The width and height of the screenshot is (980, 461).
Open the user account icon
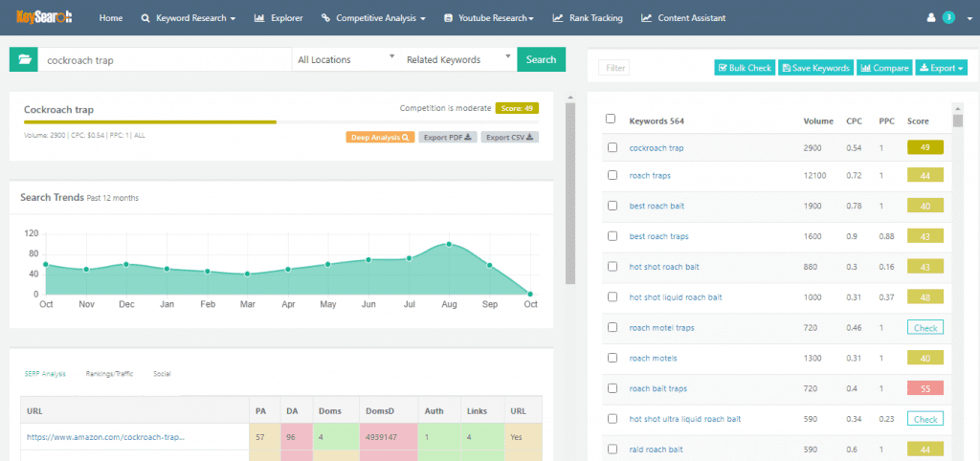[931, 17]
